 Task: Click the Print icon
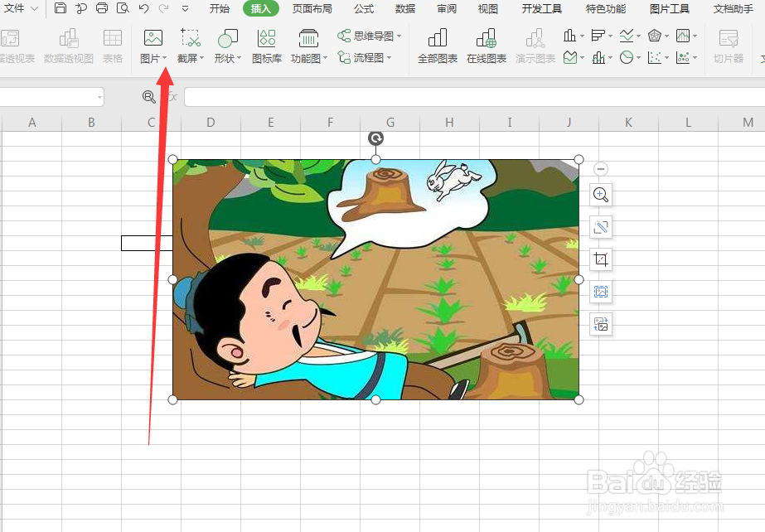click(102, 7)
